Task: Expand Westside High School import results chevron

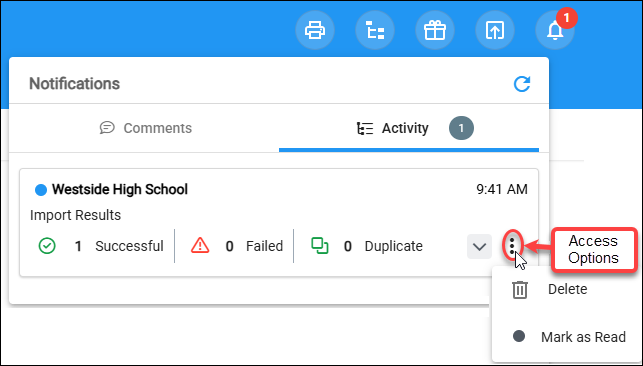Action: click(479, 246)
